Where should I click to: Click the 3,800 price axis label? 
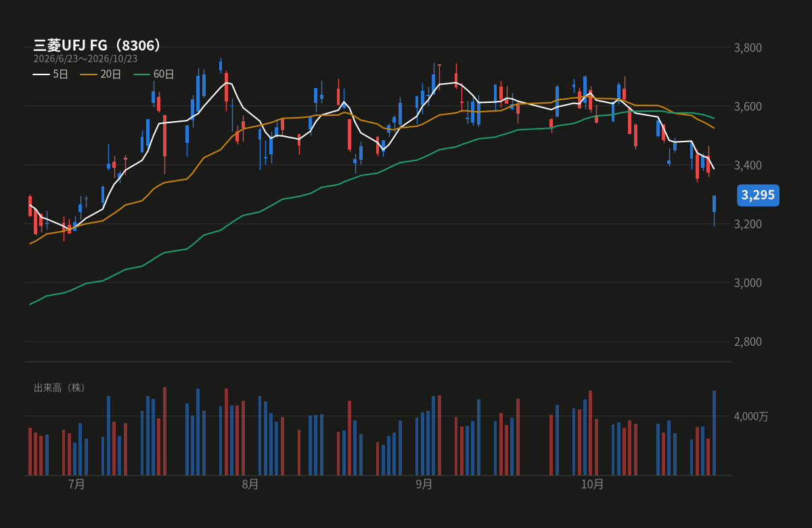point(748,47)
